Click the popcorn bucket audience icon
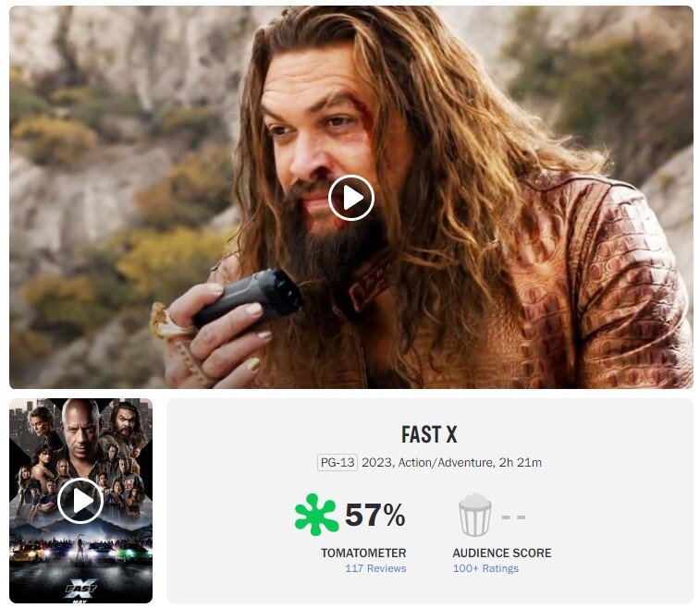 [475, 515]
